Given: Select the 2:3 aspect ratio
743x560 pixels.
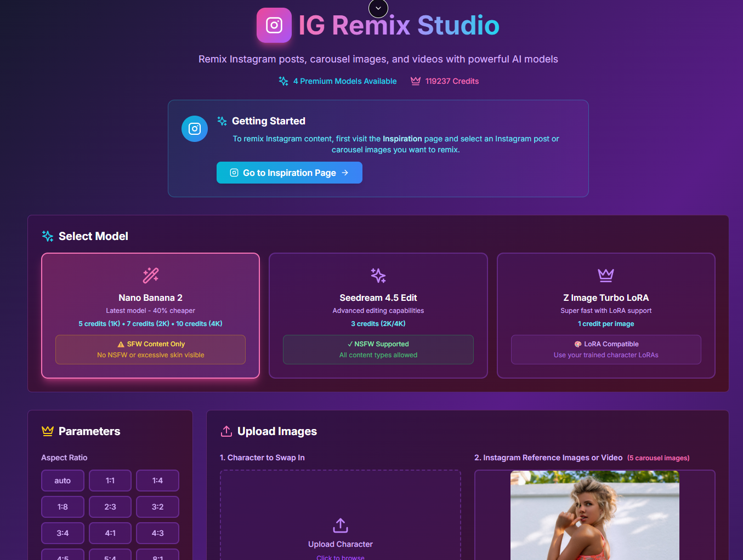Looking at the screenshot, I should [110, 506].
